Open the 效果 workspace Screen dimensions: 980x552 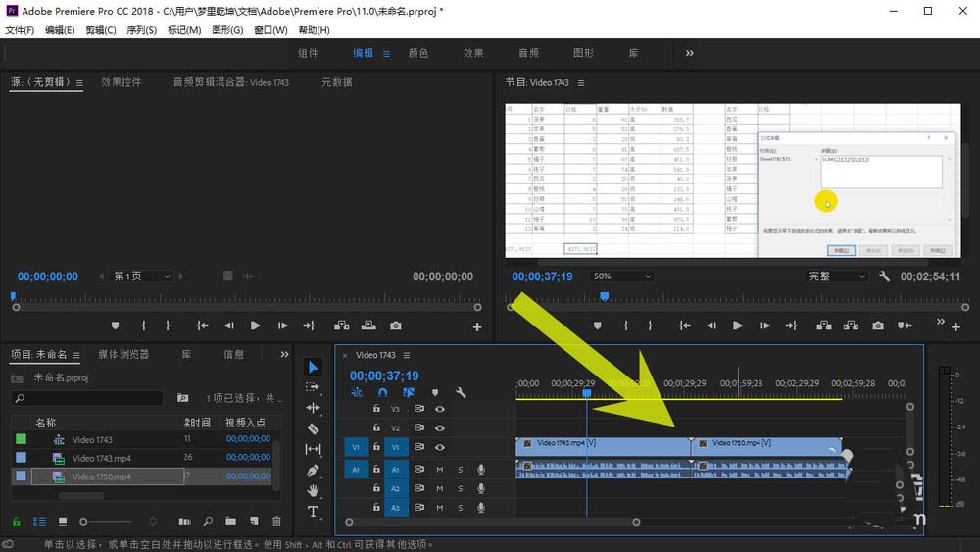(473, 53)
